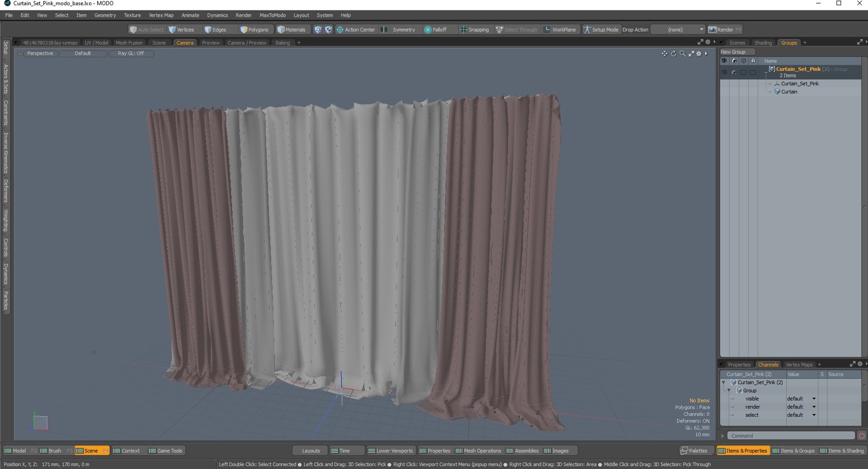Open the Game Tools layout
Viewport: 868px width, 469px height.
(165, 451)
